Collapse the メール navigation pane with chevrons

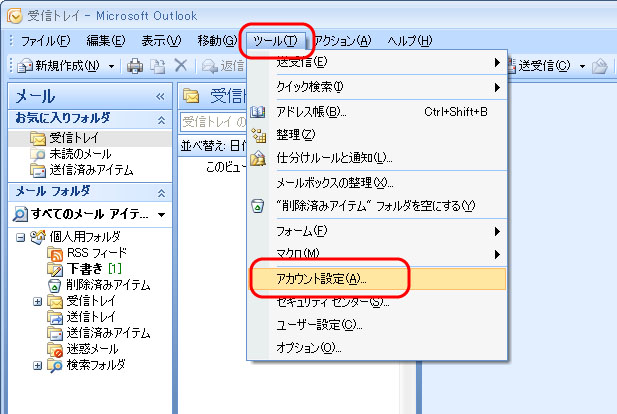tap(160, 96)
